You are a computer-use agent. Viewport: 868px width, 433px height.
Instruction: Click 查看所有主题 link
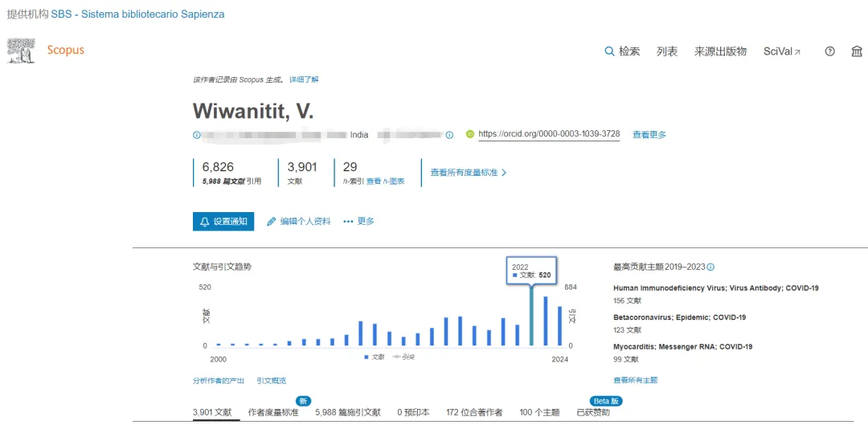pos(636,381)
